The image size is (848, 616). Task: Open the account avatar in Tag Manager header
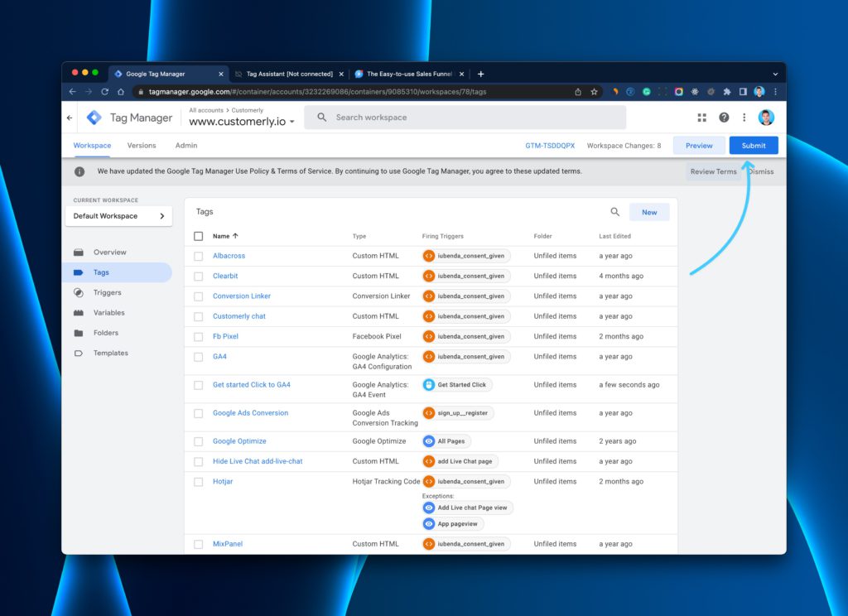766,118
